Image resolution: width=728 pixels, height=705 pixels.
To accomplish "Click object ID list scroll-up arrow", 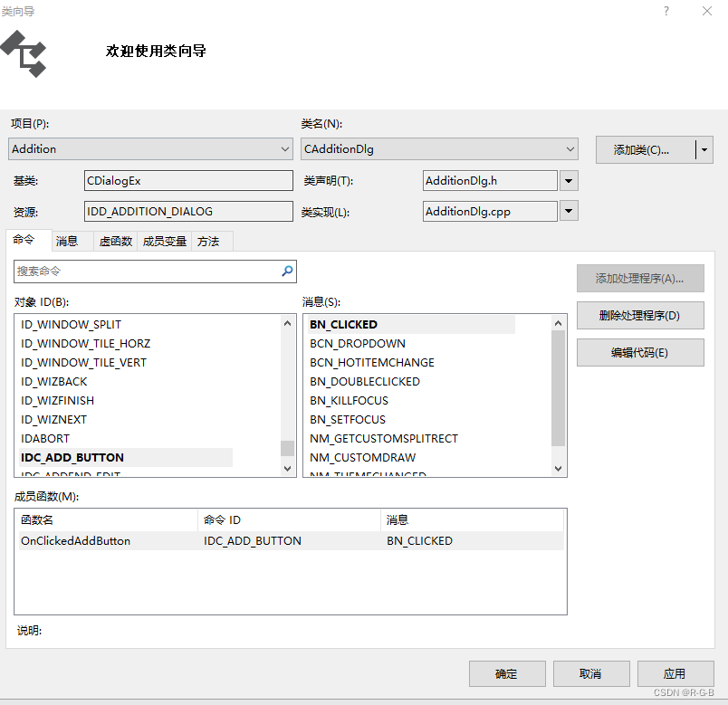I will [287, 323].
